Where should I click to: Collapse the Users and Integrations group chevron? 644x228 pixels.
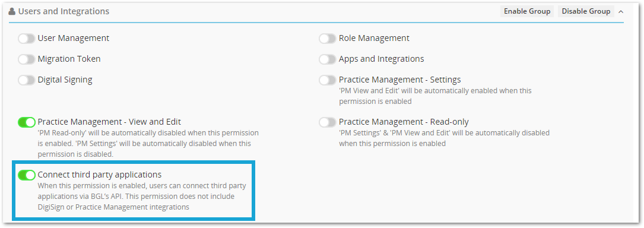pos(621,11)
